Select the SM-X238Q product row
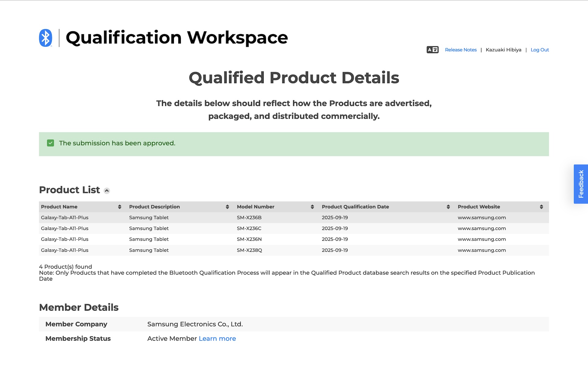This screenshot has height=368, width=588. click(x=294, y=250)
